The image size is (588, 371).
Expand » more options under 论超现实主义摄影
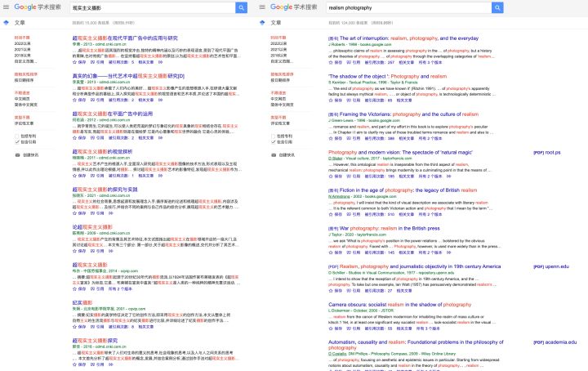110,251
